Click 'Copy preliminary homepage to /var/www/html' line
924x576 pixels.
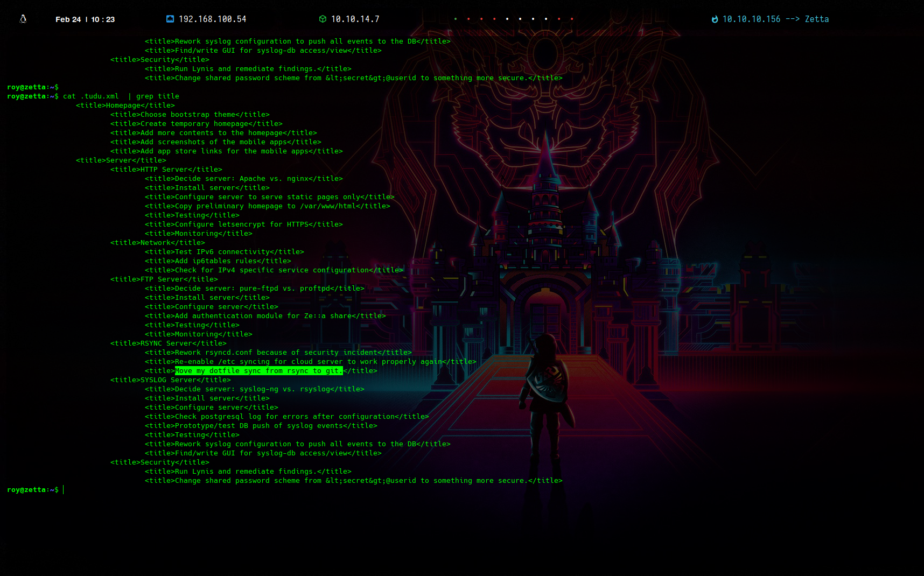coord(268,206)
